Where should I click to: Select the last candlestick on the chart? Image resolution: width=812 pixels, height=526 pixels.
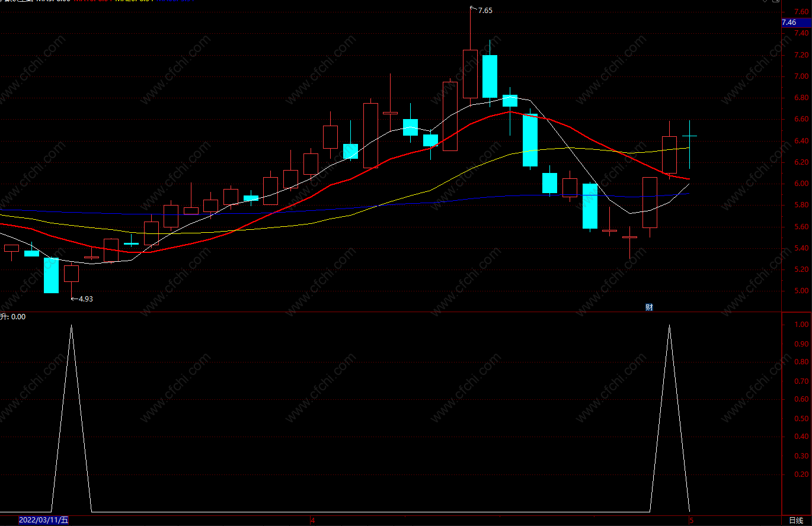(x=689, y=136)
